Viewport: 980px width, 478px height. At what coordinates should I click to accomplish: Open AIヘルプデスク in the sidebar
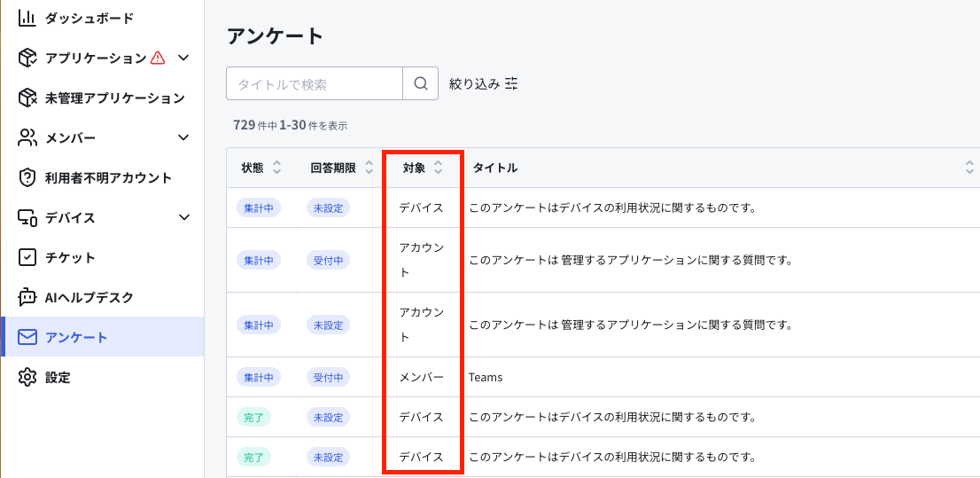tap(89, 297)
